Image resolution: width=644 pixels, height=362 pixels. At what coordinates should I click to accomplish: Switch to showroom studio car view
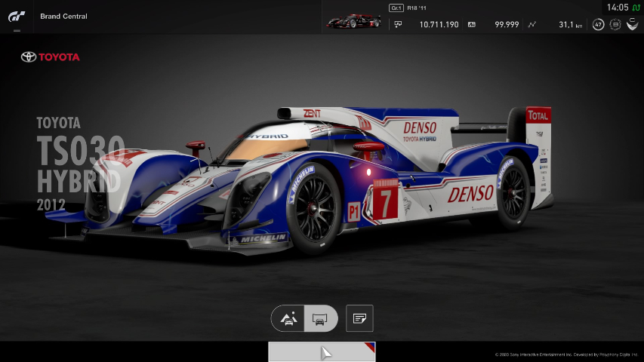point(321,319)
